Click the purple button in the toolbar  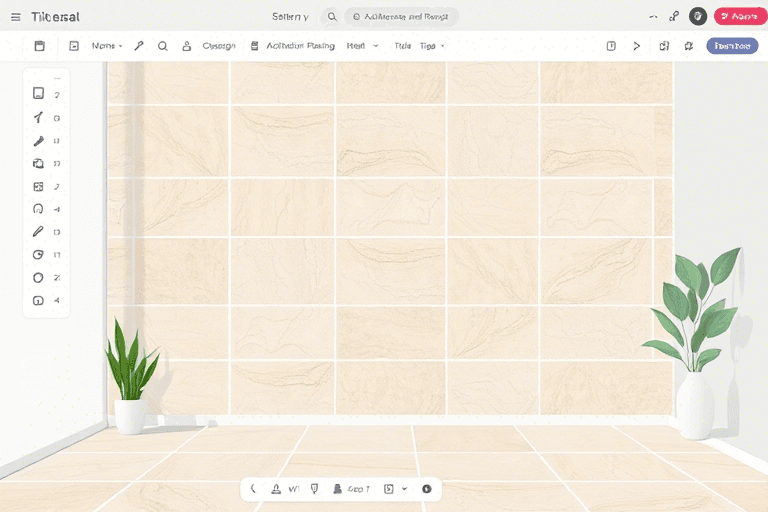click(x=732, y=46)
